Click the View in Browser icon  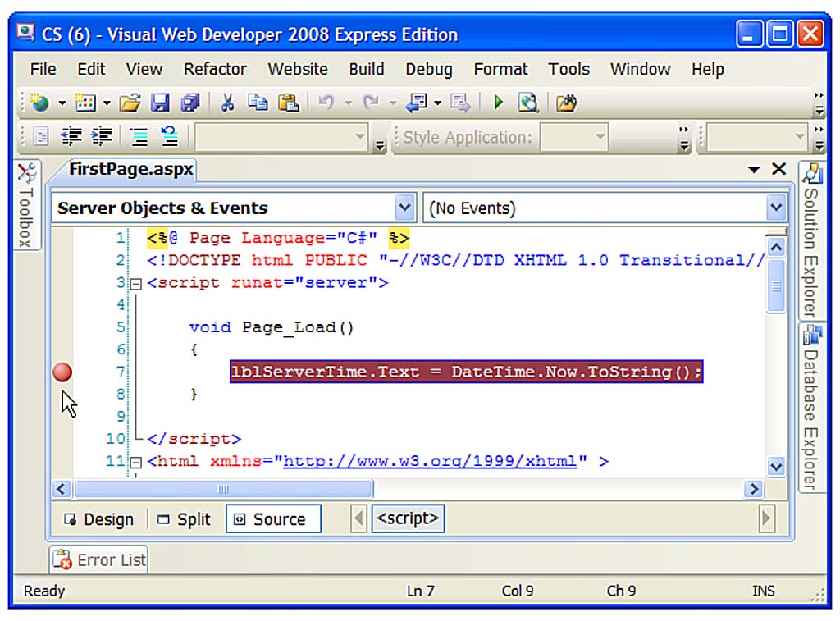click(528, 102)
